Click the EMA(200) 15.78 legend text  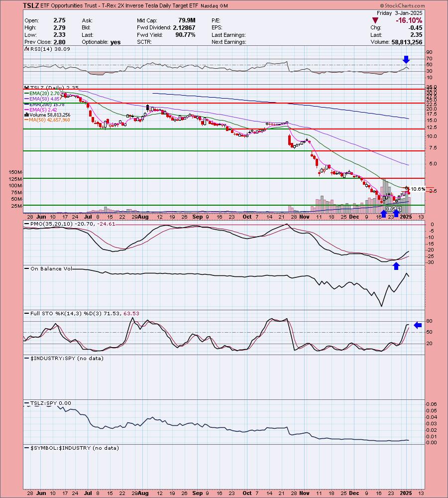pyautogui.click(x=47, y=104)
